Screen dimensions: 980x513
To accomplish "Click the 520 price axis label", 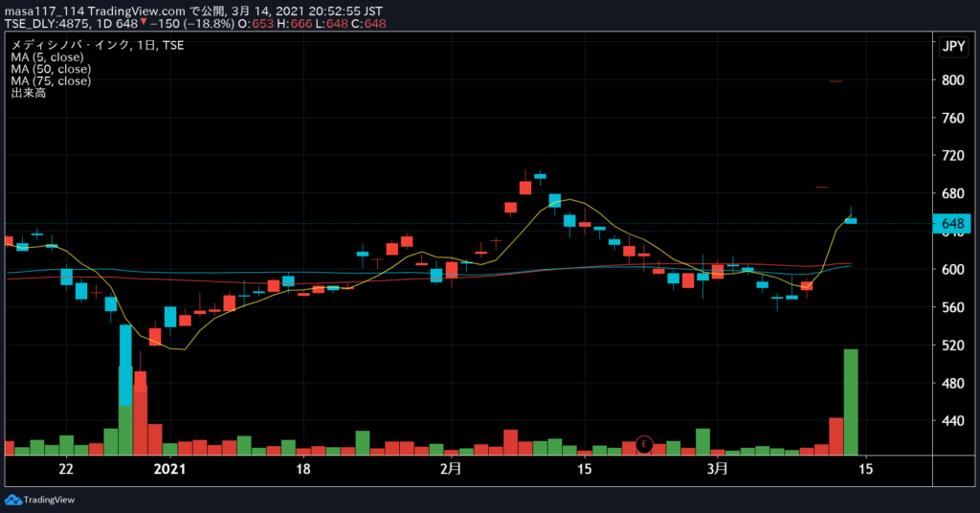I will pos(952,346).
